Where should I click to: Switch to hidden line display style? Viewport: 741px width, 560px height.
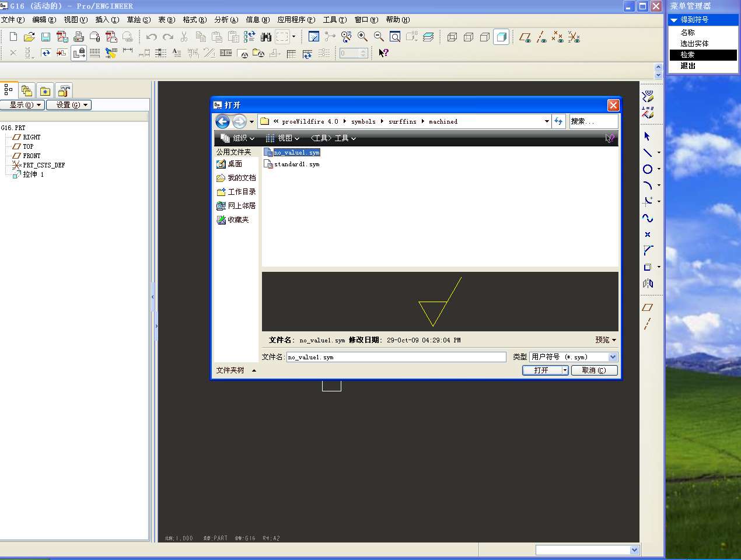[468, 37]
